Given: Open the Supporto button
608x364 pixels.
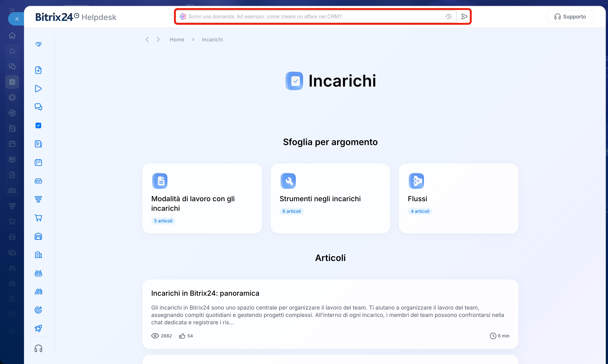Looking at the screenshot, I should (570, 16).
